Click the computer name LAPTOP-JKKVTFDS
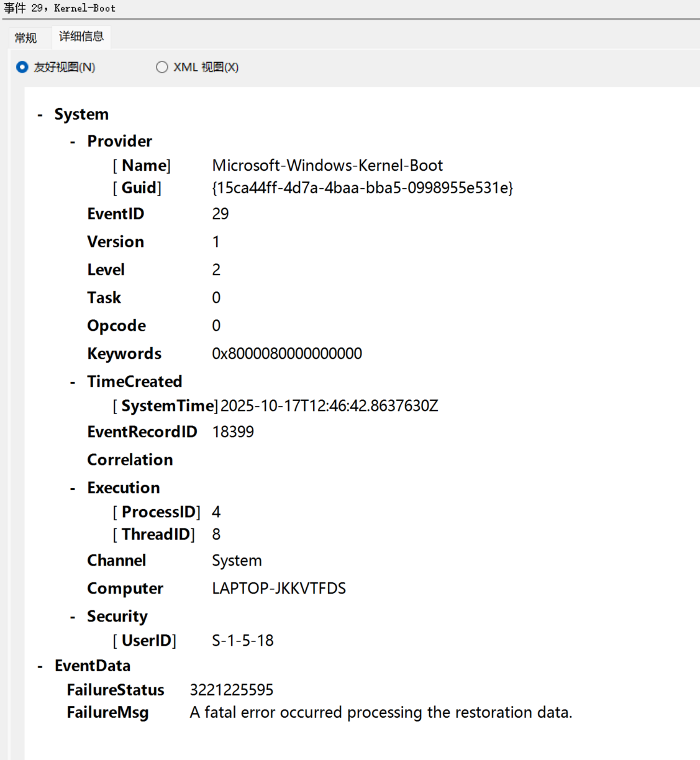 279,588
